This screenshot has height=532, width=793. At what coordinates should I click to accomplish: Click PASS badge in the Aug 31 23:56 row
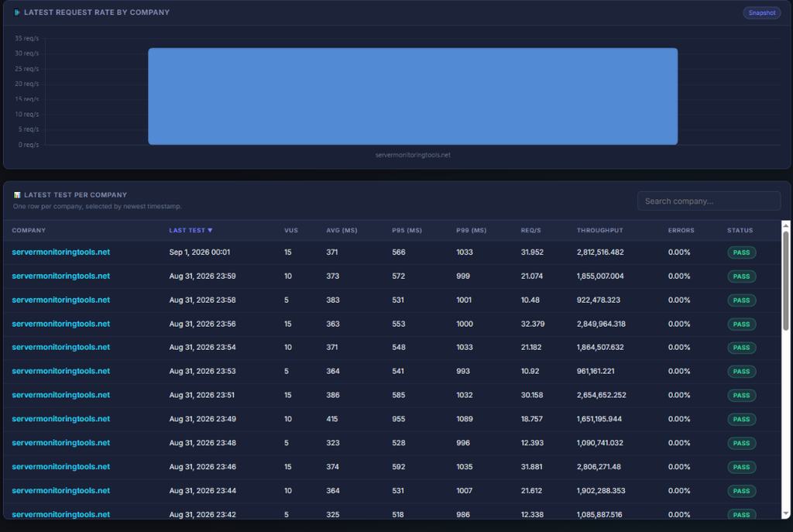pos(741,324)
